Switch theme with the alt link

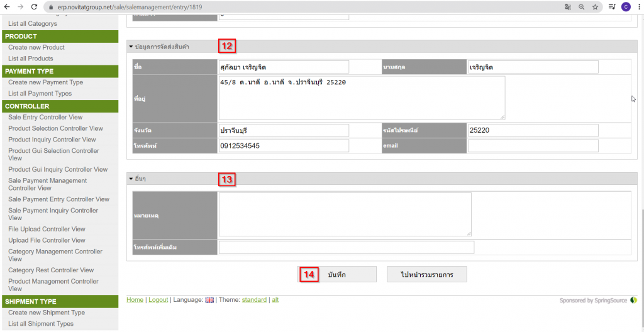coord(275,300)
